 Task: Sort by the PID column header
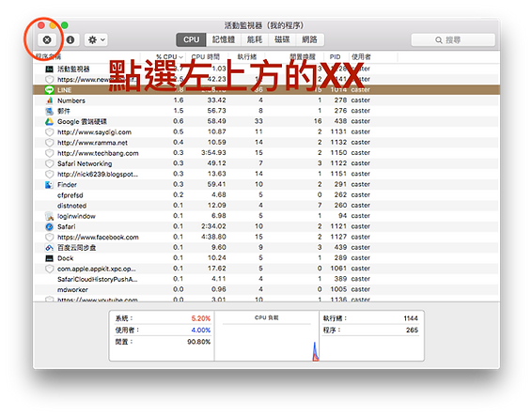tap(335, 56)
